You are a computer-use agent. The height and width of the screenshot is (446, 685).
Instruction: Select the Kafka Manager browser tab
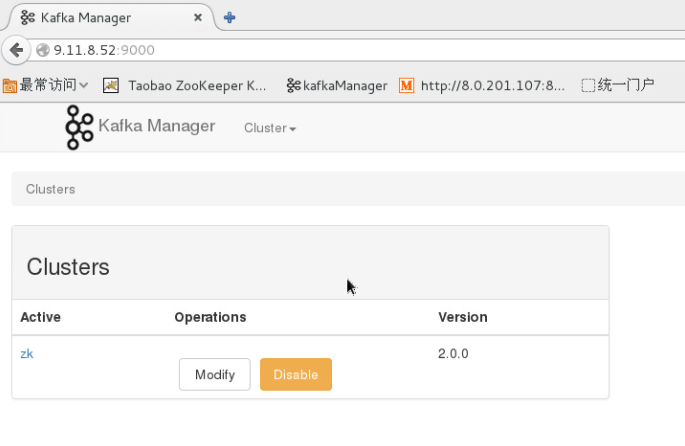tap(107, 17)
